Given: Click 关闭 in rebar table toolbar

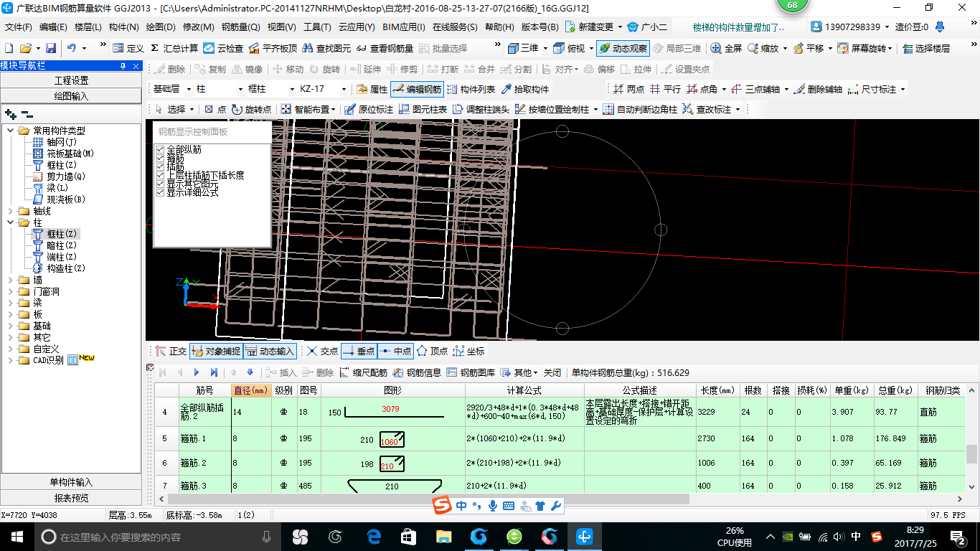Looking at the screenshot, I should pyautogui.click(x=552, y=372).
